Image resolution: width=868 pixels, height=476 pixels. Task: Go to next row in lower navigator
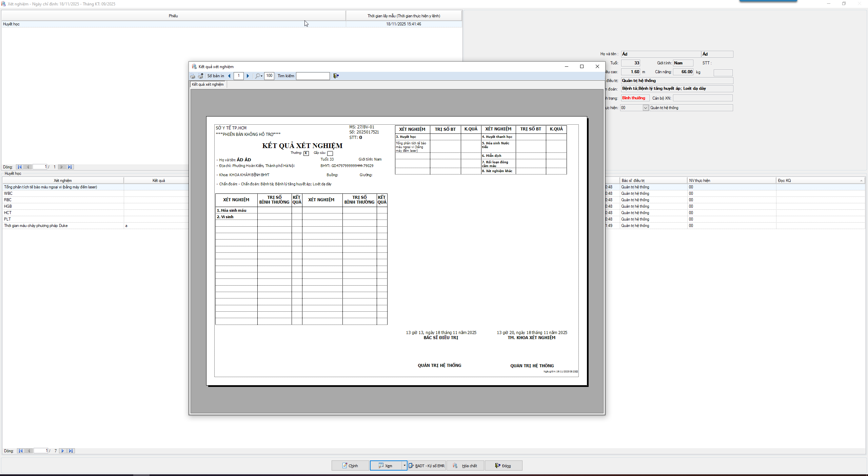tap(62, 451)
